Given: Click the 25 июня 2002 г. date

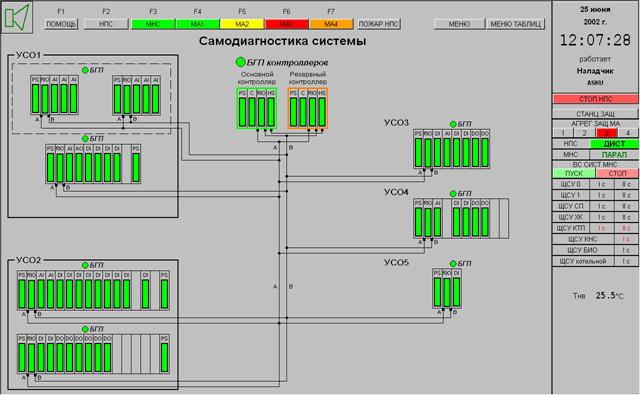Looking at the screenshot, I should click(595, 16).
